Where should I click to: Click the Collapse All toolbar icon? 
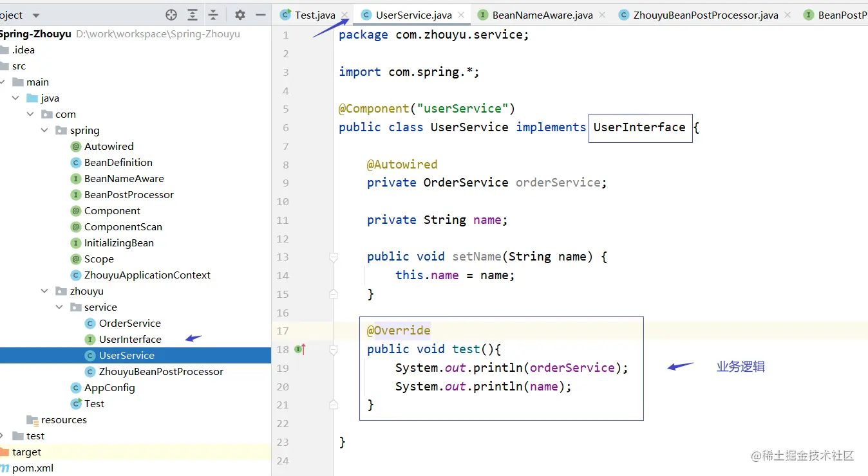click(214, 15)
